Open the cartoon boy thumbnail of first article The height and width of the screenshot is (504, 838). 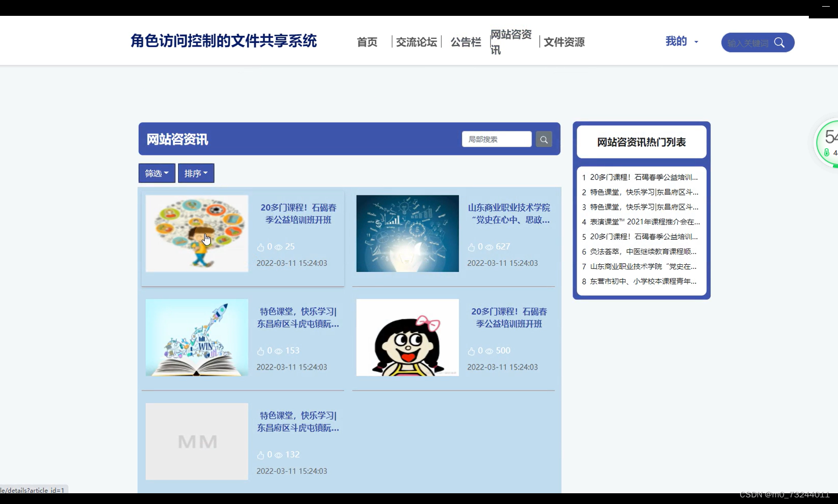[x=197, y=234]
